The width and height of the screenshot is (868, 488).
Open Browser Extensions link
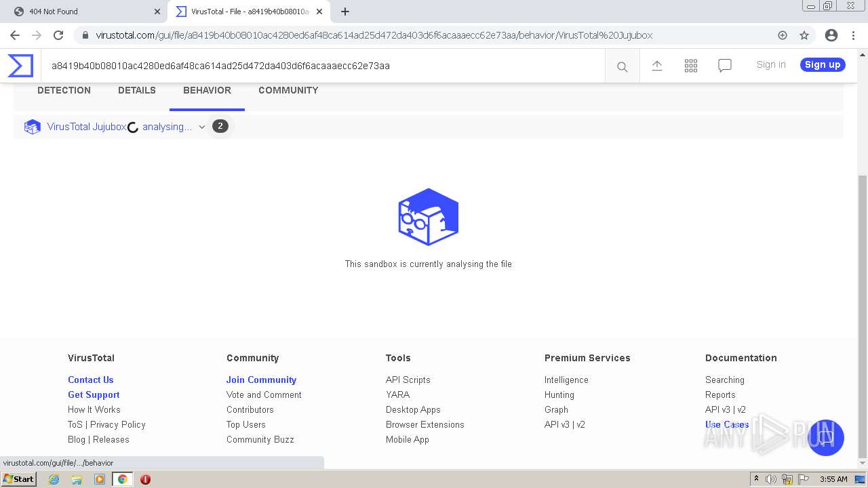425,424
